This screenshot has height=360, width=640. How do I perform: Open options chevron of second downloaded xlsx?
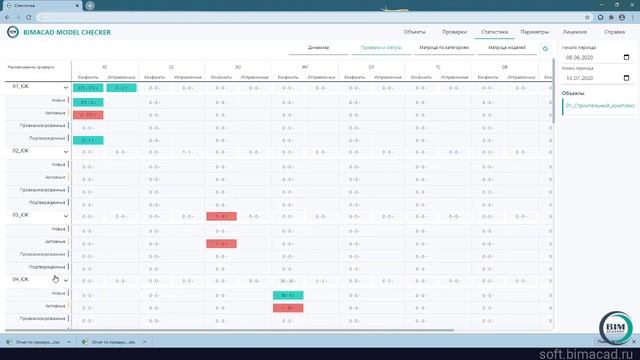[144, 342]
